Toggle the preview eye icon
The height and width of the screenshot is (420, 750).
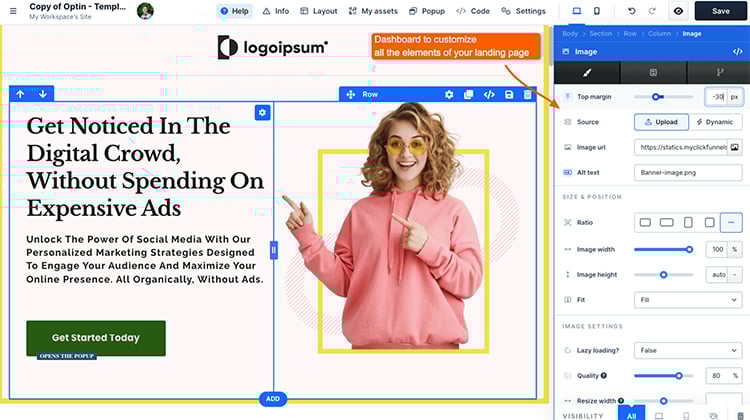[679, 11]
